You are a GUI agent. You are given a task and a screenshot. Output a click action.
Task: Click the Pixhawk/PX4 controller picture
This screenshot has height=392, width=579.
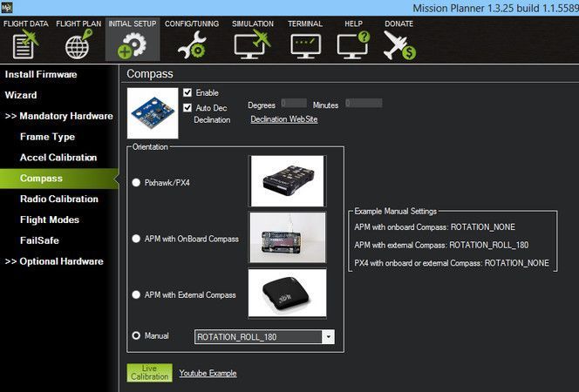(287, 180)
